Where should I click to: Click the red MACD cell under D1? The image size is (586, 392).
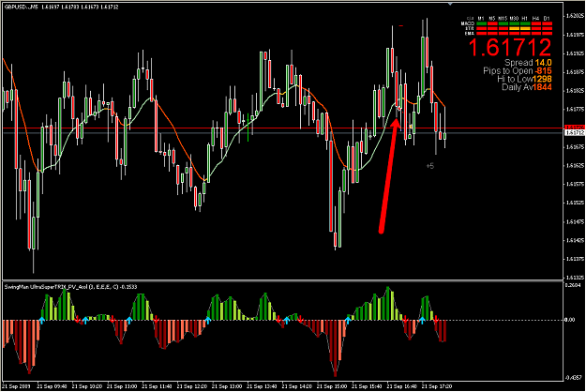(x=548, y=23)
